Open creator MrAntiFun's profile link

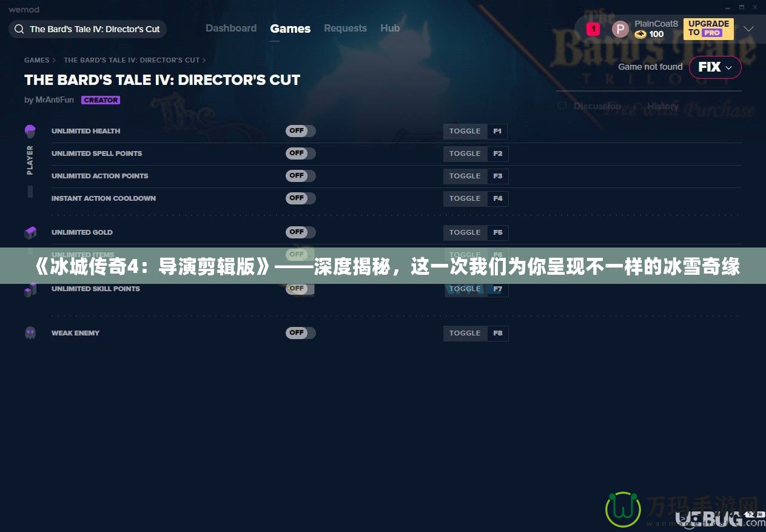point(55,100)
